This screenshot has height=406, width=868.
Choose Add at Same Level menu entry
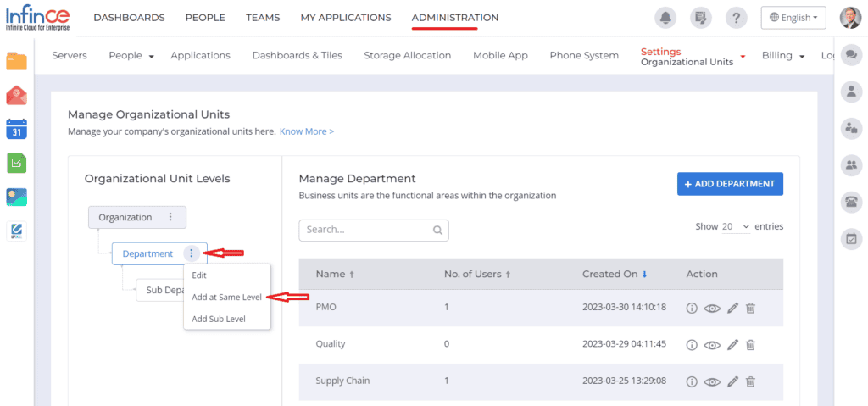pos(226,297)
